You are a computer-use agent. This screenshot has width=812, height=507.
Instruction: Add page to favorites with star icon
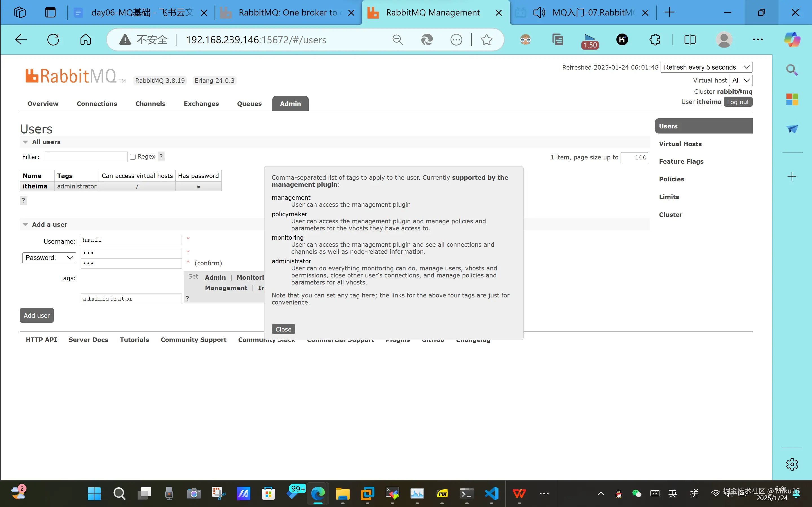[x=486, y=39]
